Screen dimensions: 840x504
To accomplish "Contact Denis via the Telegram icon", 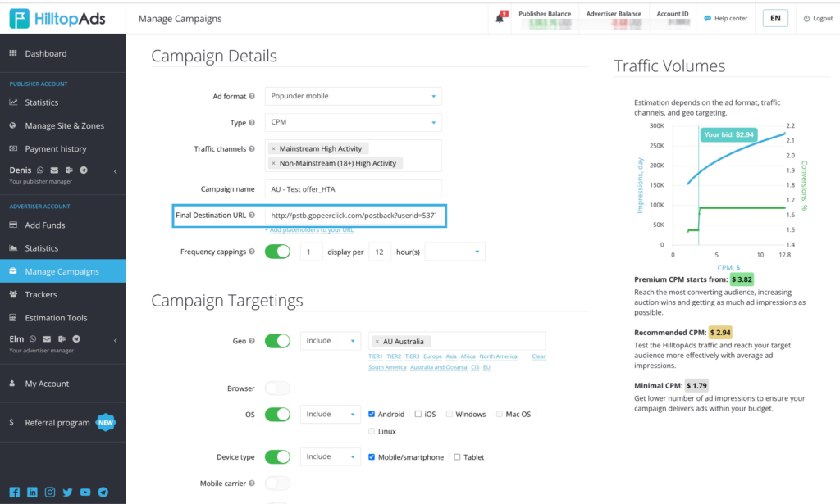I will [x=84, y=170].
